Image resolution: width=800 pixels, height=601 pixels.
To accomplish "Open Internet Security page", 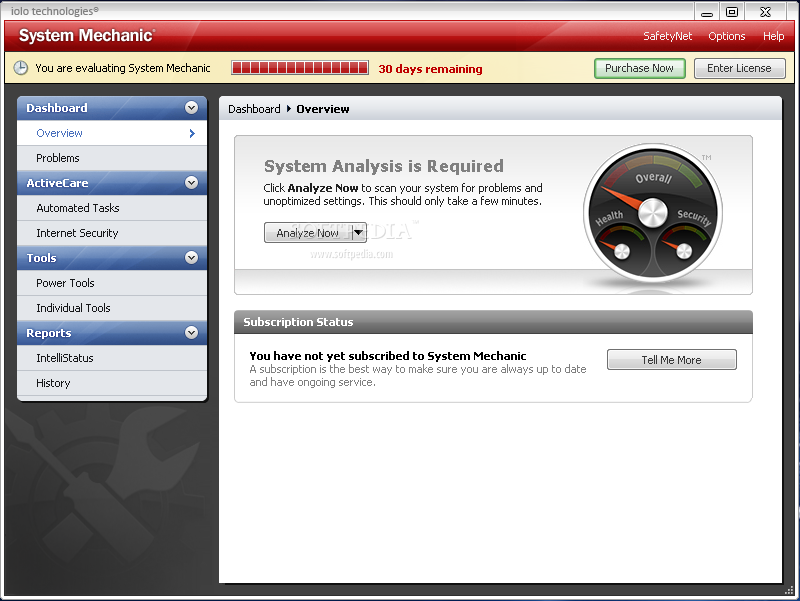I will pos(112,233).
